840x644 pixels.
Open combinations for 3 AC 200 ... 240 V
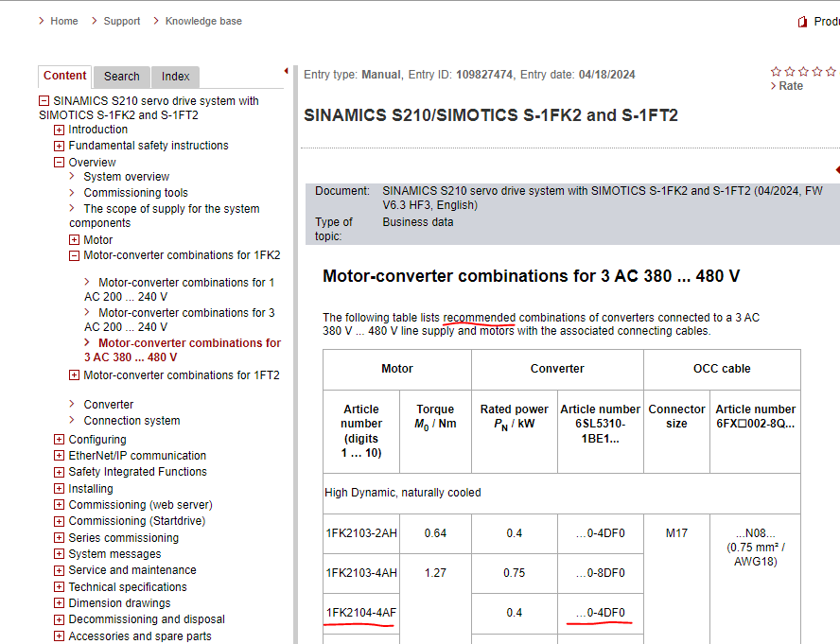pyautogui.click(x=179, y=320)
